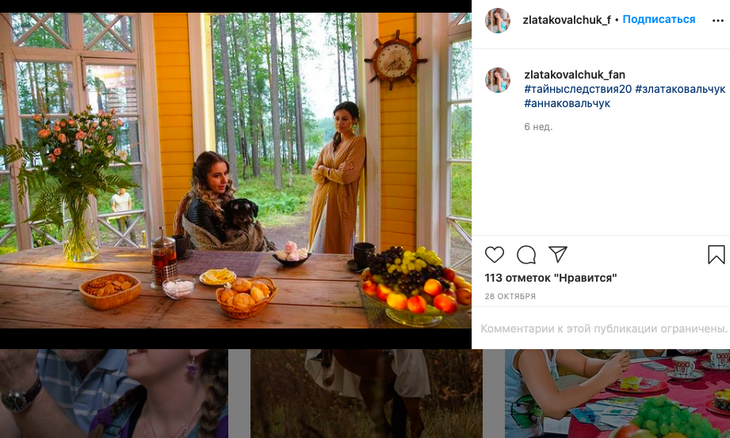This screenshot has width=730, height=438.
Task: Open the bottom-middle dark thumbnail
Action: [366, 394]
